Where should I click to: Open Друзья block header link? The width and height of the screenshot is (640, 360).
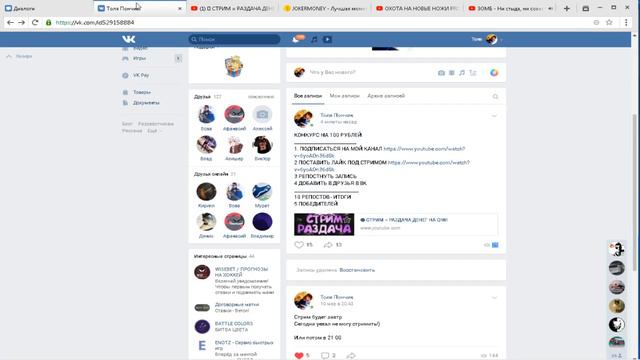[202, 97]
